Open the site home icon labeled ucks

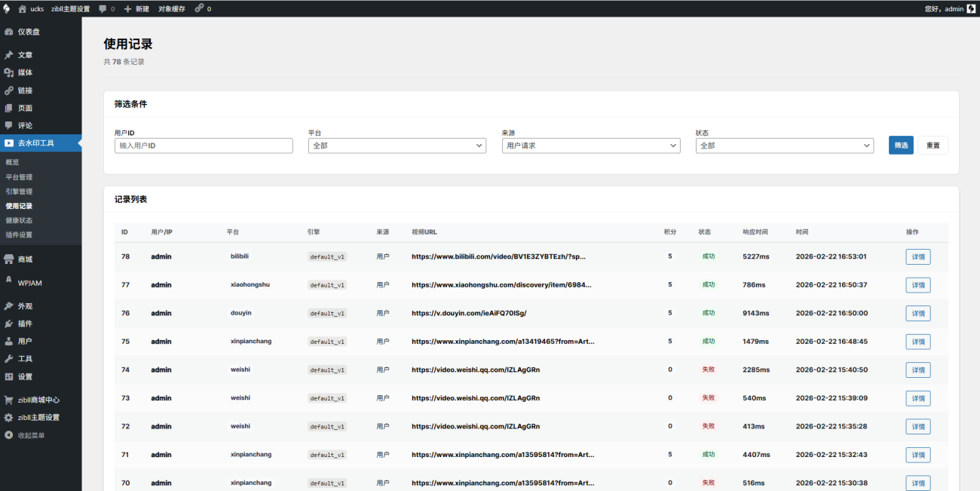tap(23, 8)
